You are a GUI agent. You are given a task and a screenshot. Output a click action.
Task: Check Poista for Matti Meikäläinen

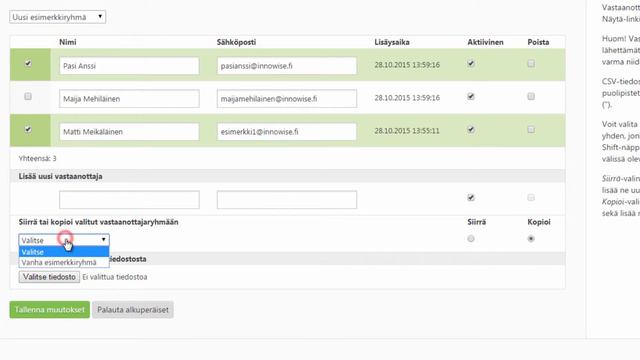pyautogui.click(x=531, y=130)
